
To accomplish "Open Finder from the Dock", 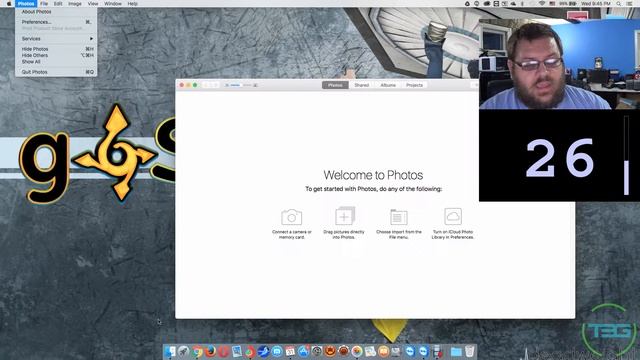I will (x=170, y=351).
